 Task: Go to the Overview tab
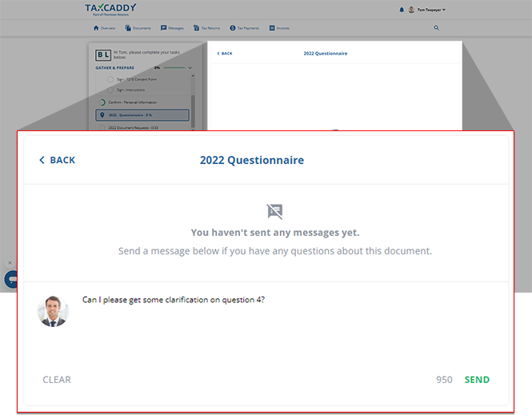pos(105,28)
